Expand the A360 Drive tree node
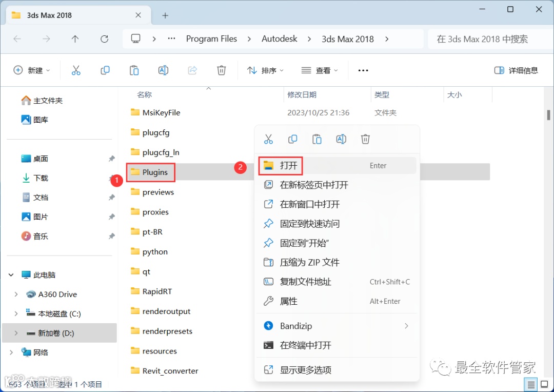 click(16, 294)
